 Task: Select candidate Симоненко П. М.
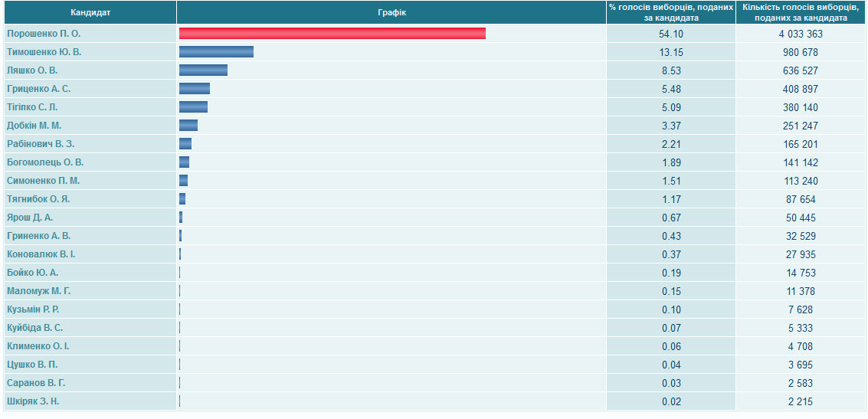pos(44,181)
